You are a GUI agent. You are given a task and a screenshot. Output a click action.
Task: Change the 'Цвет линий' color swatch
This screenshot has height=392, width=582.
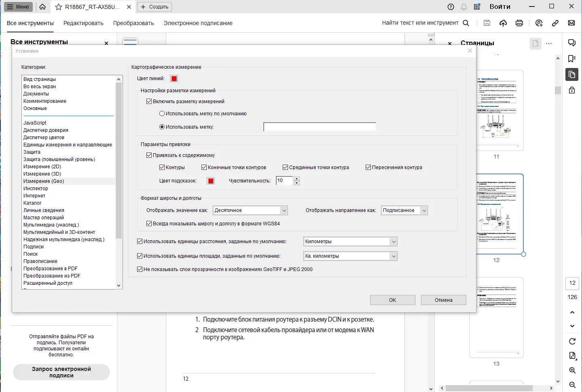click(174, 78)
